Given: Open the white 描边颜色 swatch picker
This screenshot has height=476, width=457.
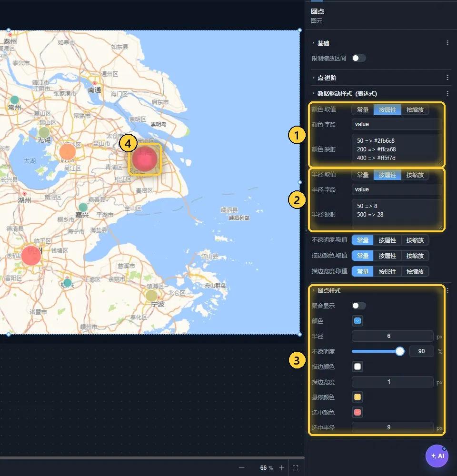Looking at the screenshot, I should (x=358, y=367).
